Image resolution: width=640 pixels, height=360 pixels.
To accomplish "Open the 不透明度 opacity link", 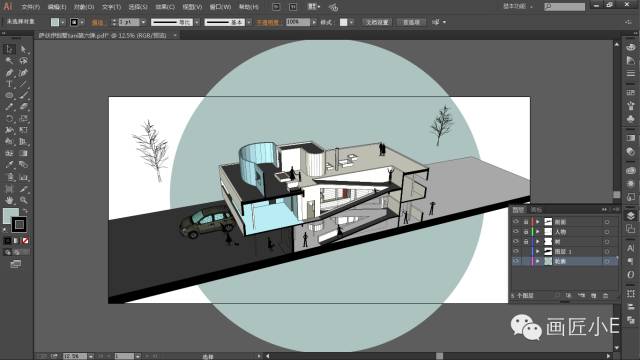I will (268, 22).
